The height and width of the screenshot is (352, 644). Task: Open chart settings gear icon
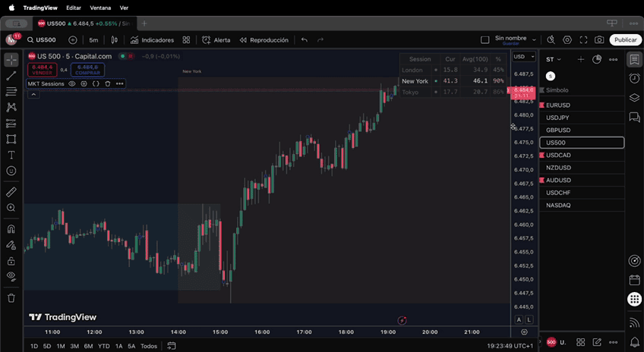coord(567,40)
